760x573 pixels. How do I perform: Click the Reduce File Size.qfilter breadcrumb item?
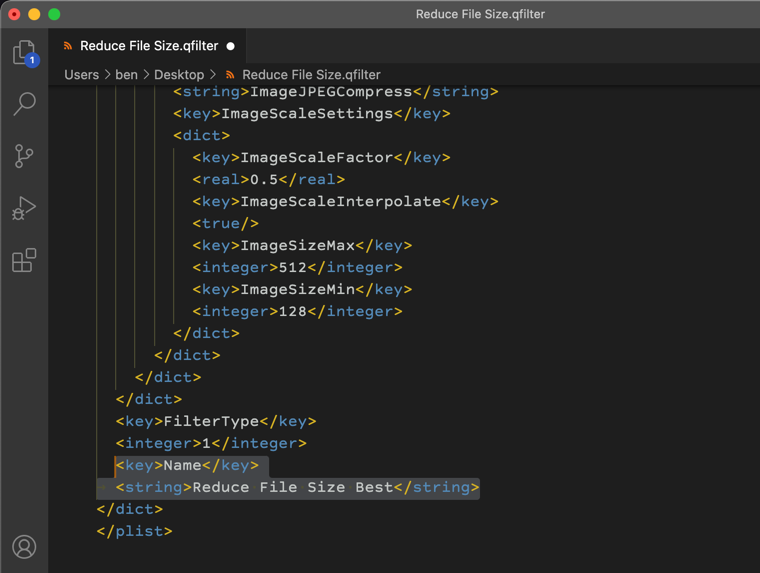(x=311, y=75)
